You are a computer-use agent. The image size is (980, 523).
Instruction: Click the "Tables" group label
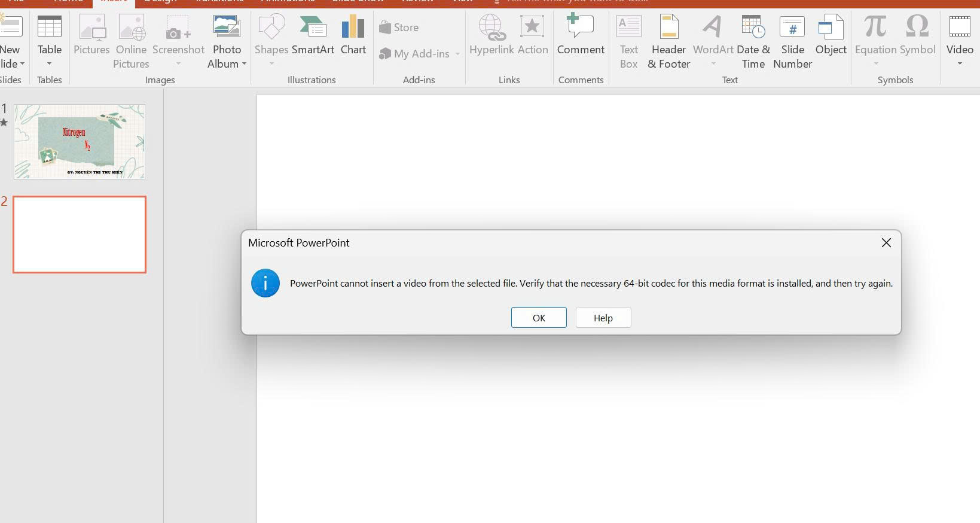pyautogui.click(x=50, y=80)
